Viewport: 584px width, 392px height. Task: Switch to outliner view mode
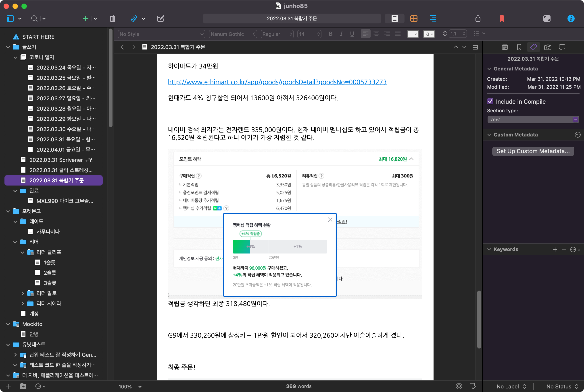coord(433,19)
